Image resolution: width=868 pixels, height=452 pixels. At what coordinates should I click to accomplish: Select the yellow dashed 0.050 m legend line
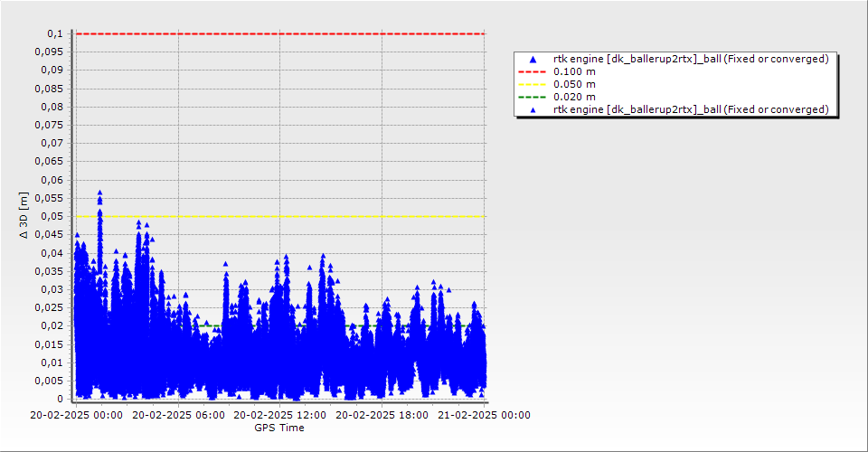point(532,85)
